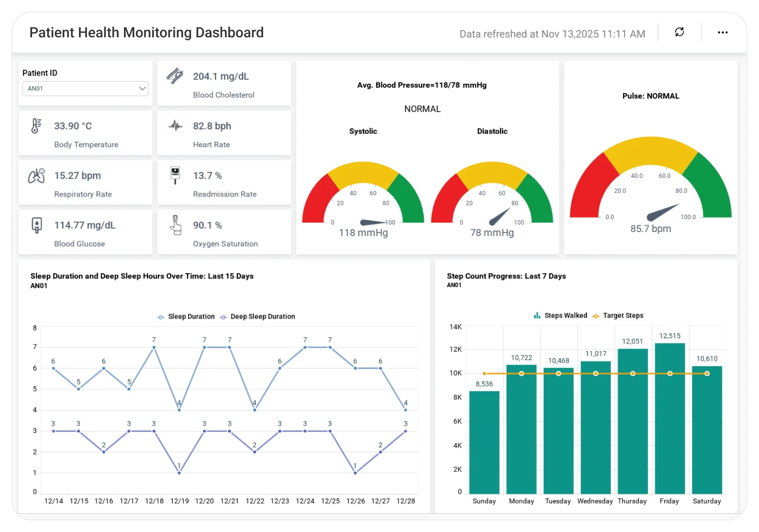Open the three-dot more options menu

[722, 33]
